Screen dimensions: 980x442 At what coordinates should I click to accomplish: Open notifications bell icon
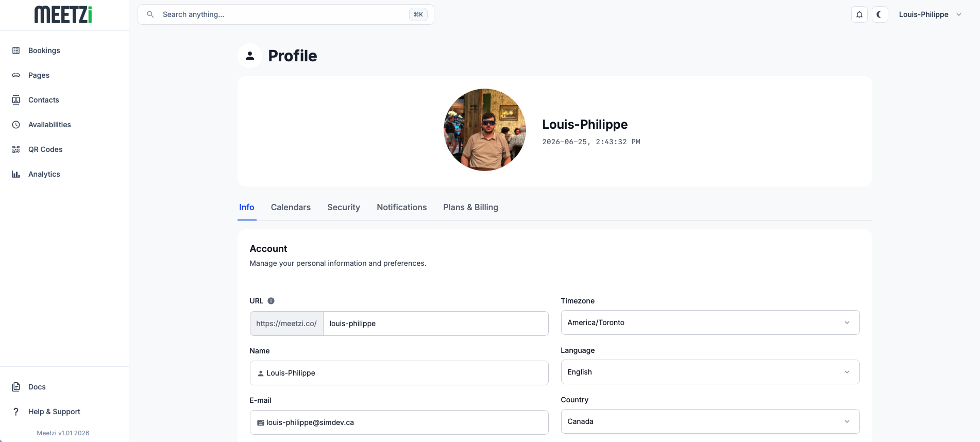point(859,14)
